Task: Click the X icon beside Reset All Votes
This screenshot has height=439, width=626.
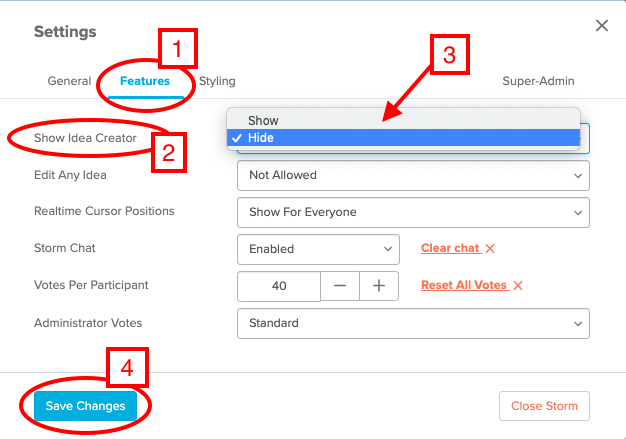Action: (x=518, y=285)
